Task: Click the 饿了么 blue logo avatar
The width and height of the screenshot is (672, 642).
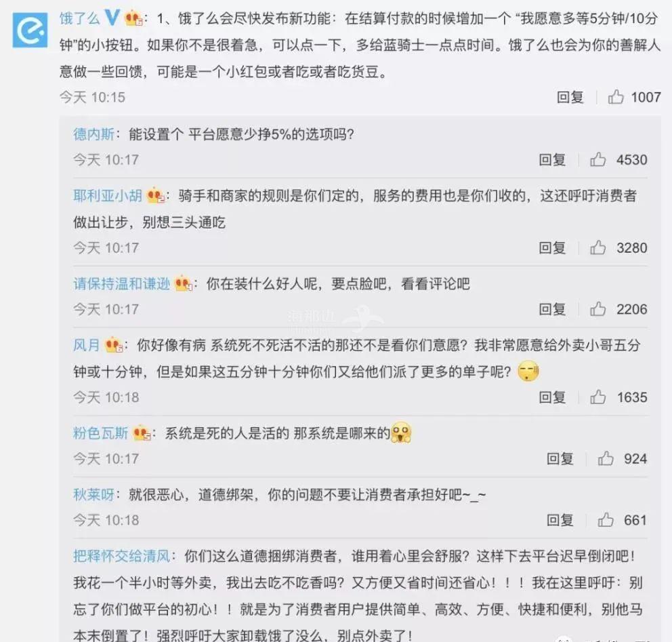Action: pos(30,30)
